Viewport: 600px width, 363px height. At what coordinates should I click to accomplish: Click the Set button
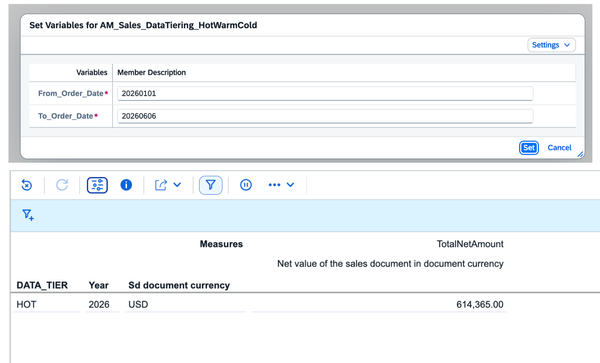click(529, 148)
